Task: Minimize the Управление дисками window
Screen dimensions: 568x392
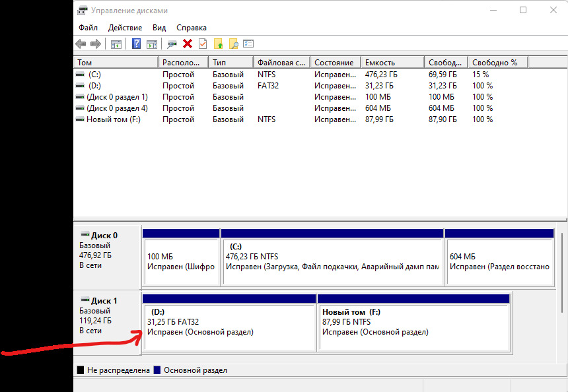Action: click(x=493, y=10)
